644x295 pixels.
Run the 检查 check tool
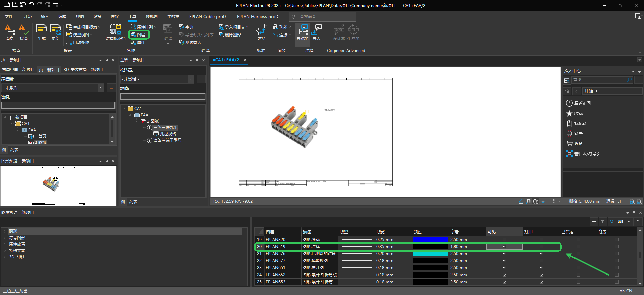pyautogui.click(x=24, y=33)
